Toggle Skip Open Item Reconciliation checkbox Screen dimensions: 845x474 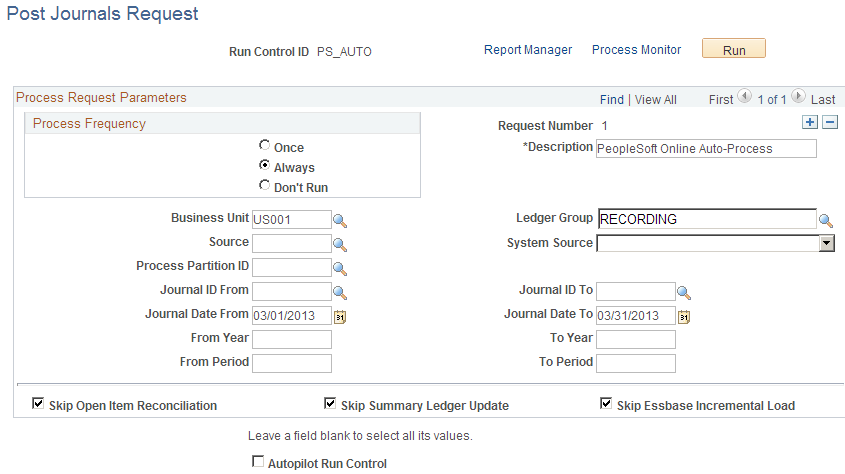coord(38,403)
